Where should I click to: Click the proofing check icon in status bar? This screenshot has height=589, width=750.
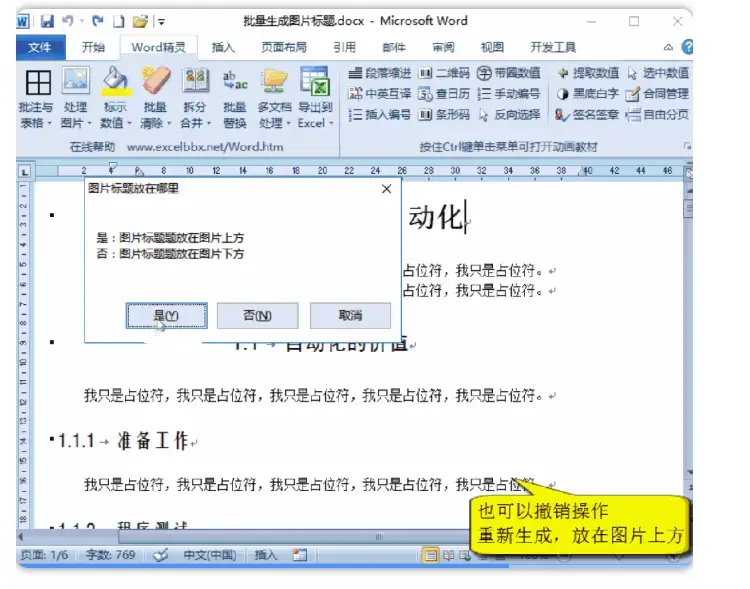click(161, 555)
